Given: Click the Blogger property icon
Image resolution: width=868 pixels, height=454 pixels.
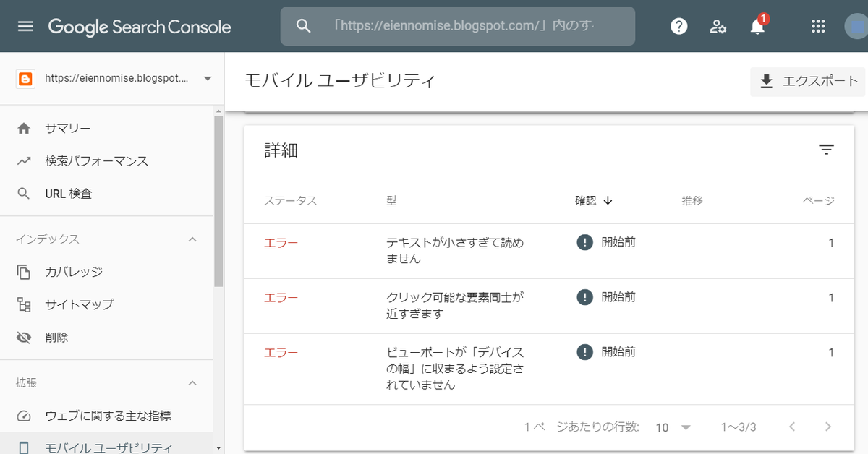Looking at the screenshot, I should tap(26, 78).
